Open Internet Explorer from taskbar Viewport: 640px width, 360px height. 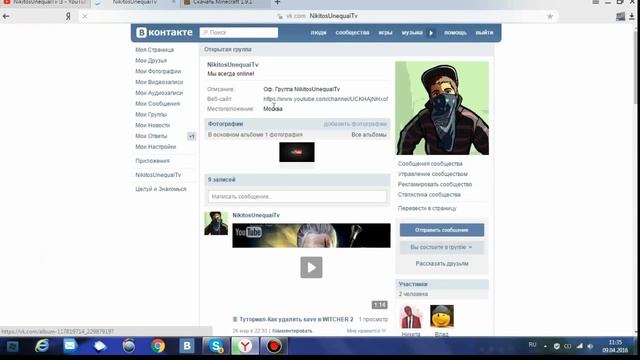[42, 346]
